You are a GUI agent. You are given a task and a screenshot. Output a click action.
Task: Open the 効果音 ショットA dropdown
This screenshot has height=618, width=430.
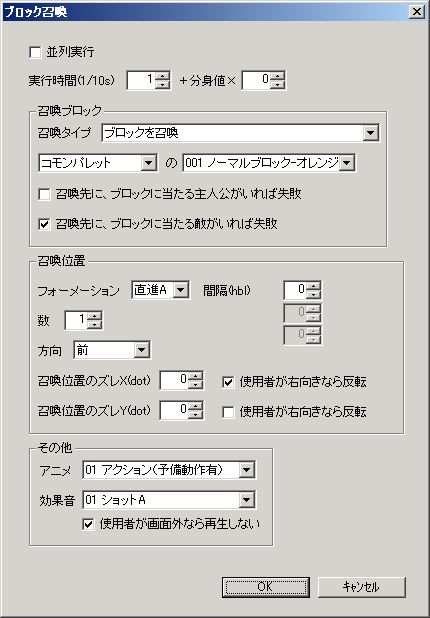247,500
